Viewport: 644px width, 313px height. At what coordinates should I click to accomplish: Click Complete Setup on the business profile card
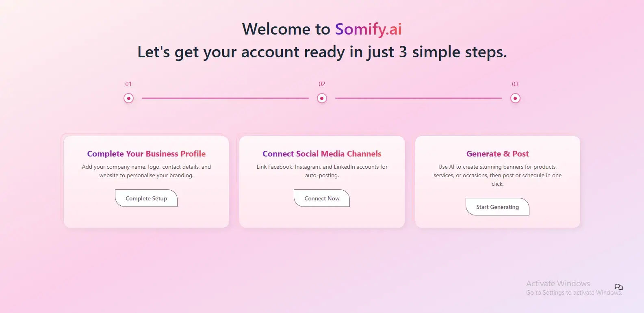click(x=146, y=198)
